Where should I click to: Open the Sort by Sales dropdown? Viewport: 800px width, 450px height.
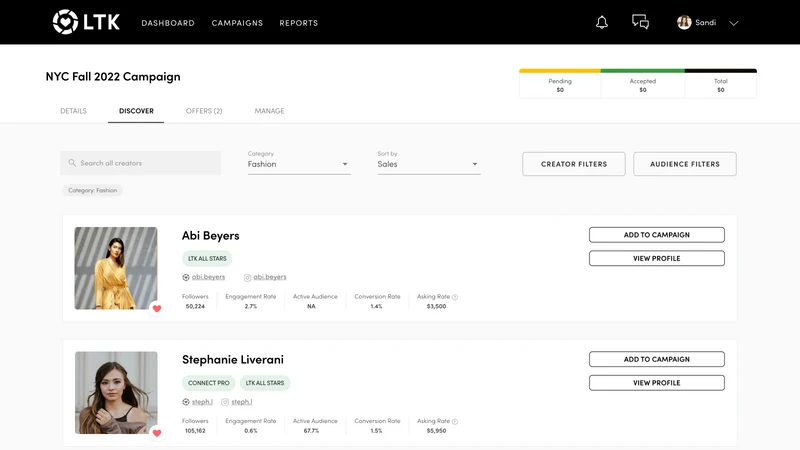click(x=429, y=164)
